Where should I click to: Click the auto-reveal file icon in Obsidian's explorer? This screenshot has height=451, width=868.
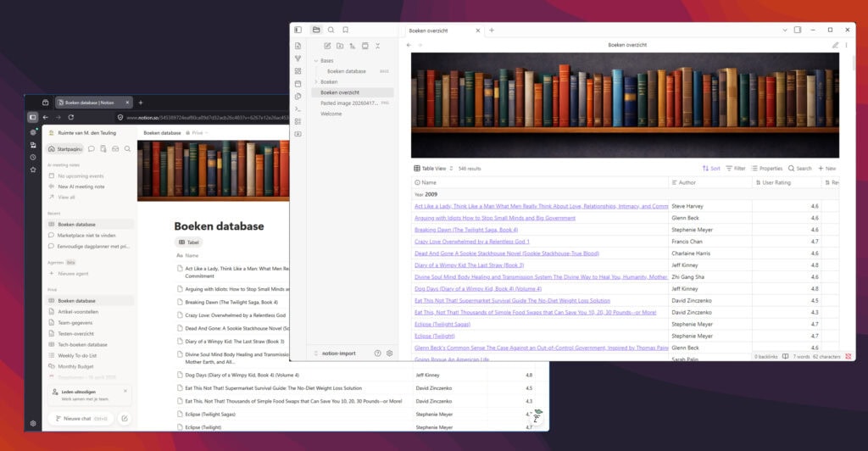click(x=364, y=46)
